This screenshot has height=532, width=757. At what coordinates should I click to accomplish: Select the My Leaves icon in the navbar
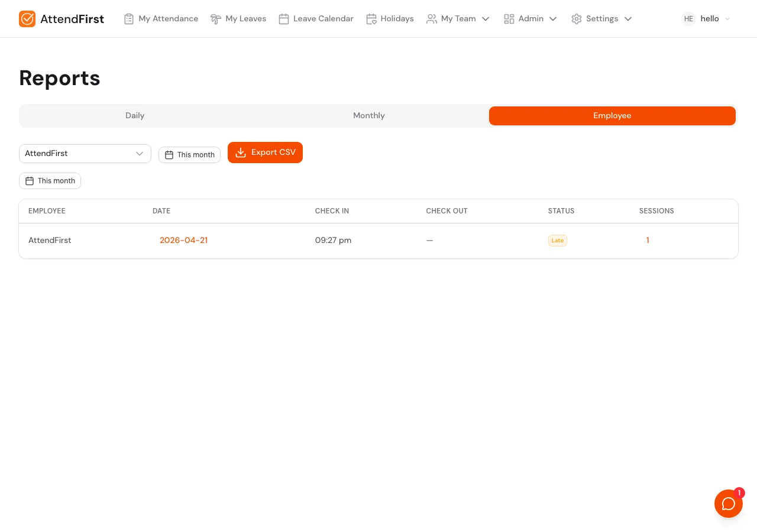216,18
